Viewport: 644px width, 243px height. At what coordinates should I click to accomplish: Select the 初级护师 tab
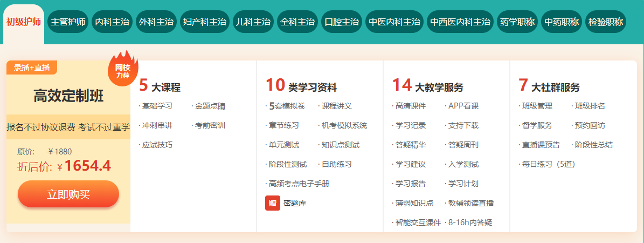(x=24, y=22)
